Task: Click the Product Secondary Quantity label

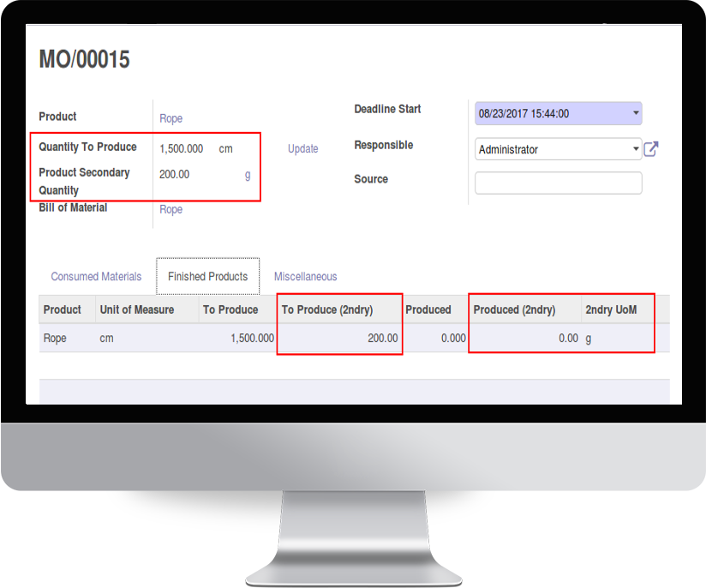Action: point(84,181)
